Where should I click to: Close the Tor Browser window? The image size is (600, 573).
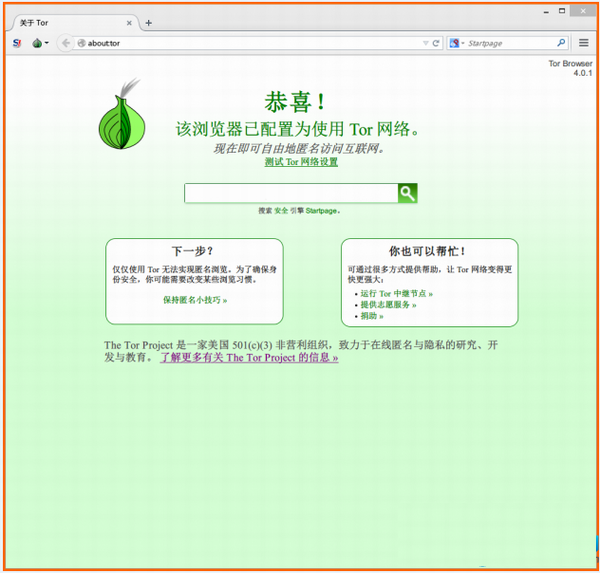point(583,11)
